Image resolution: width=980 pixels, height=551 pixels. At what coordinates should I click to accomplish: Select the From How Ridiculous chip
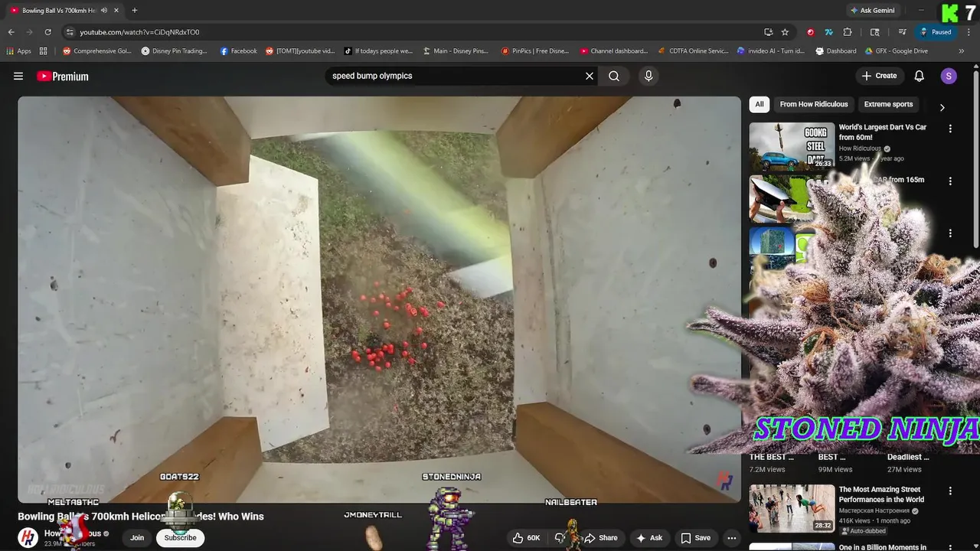(x=814, y=104)
